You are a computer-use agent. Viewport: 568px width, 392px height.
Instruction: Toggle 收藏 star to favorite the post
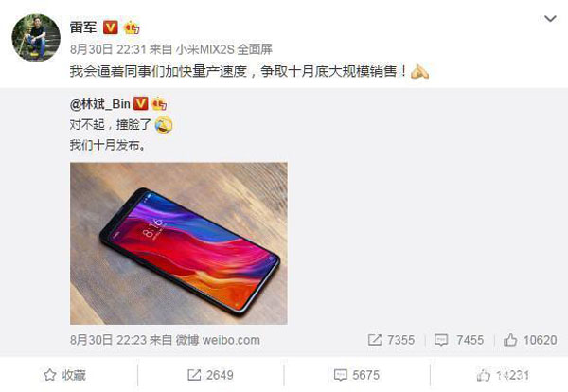(64, 375)
